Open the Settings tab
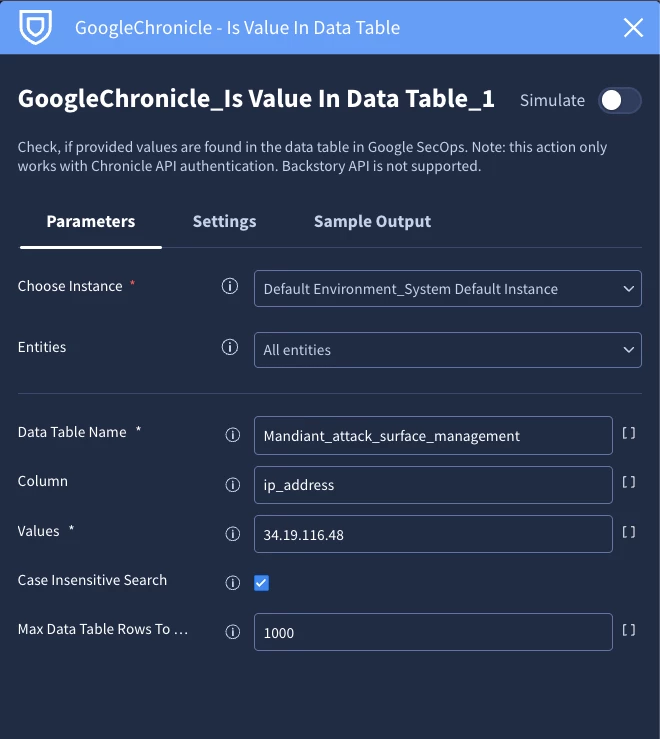Screen dimensions: 660x739 [224, 222]
